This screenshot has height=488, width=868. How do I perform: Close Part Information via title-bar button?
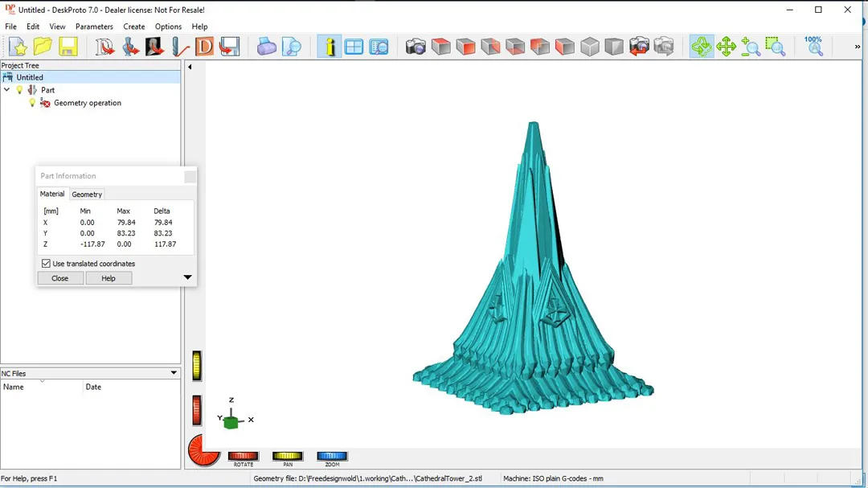tap(190, 176)
